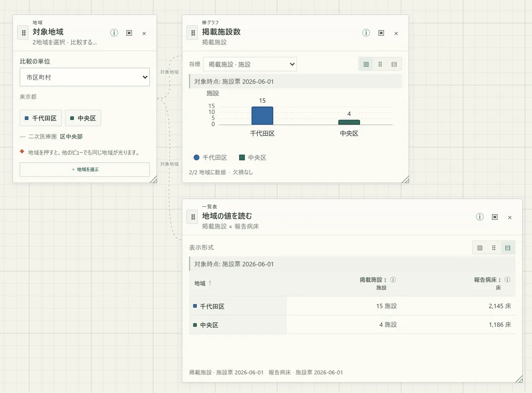Click the 区中央部 secondary medical area label
Viewport: 532px width, 393px height.
[x=71, y=137]
